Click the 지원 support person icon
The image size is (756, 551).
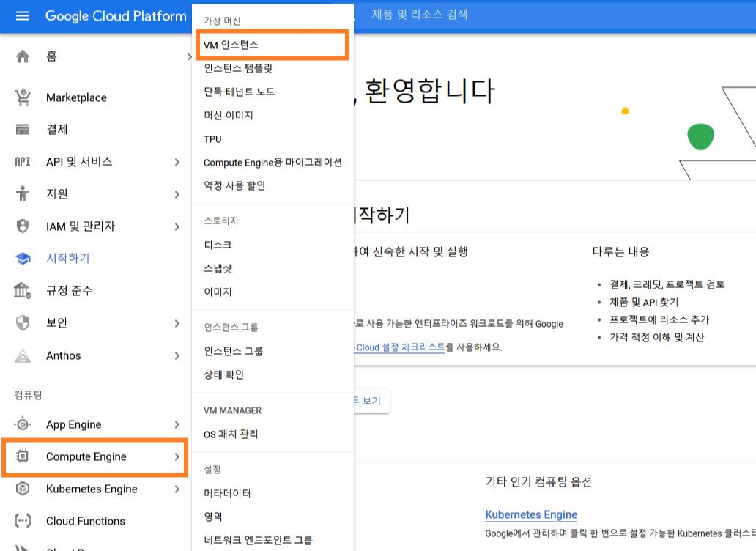(x=23, y=193)
